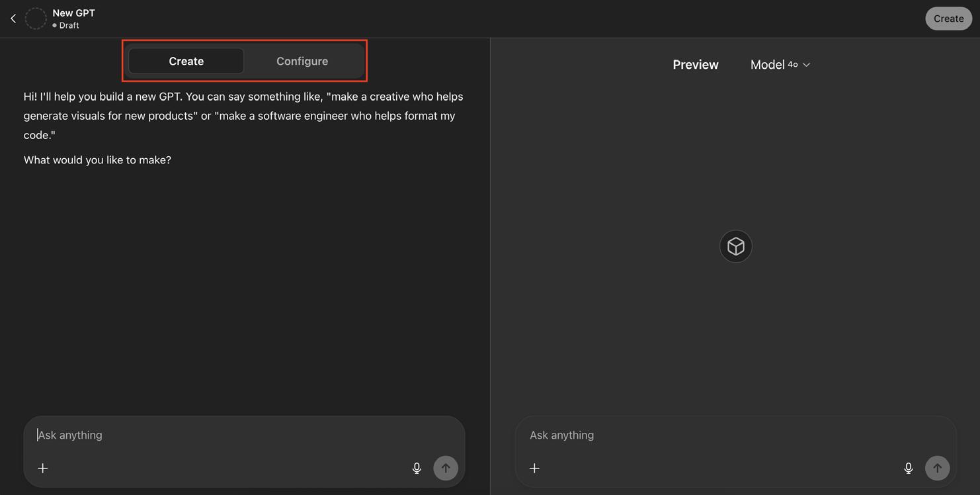Click the cube icon in the Preview pane
The width and height of the screenshot is (980, 495).
(736, 246)
